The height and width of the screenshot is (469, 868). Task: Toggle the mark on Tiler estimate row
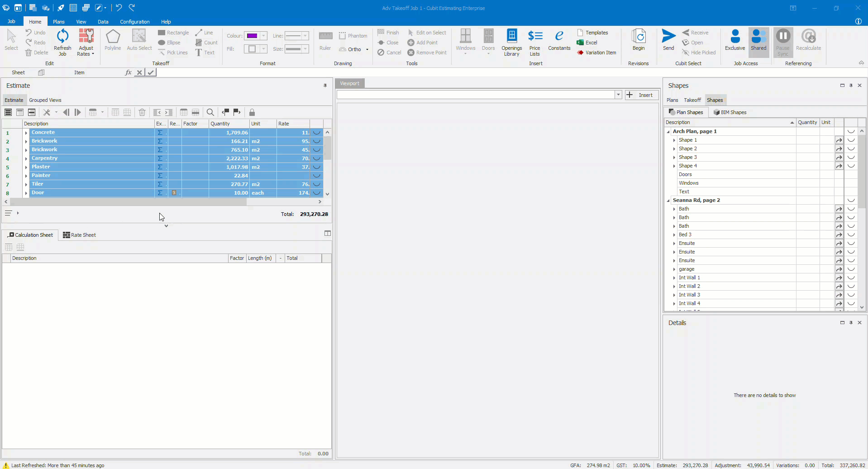(x=317, y=184)
